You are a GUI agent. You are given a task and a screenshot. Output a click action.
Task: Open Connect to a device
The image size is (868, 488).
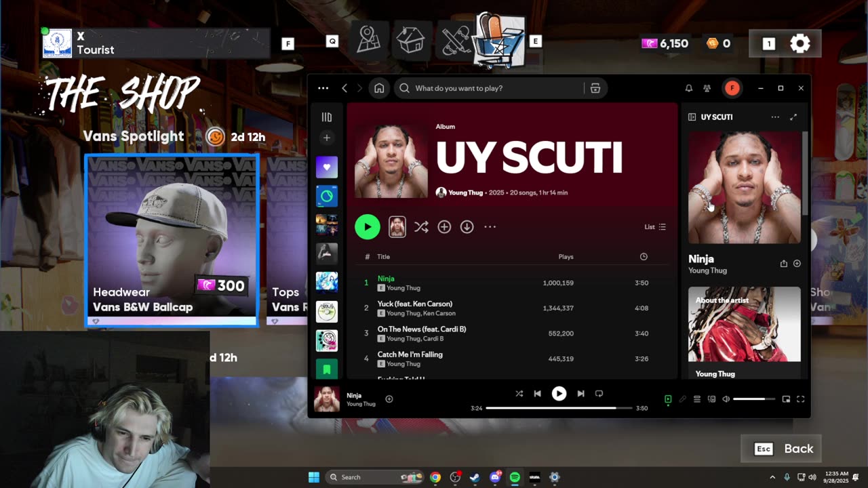click(x=711, y=399)
